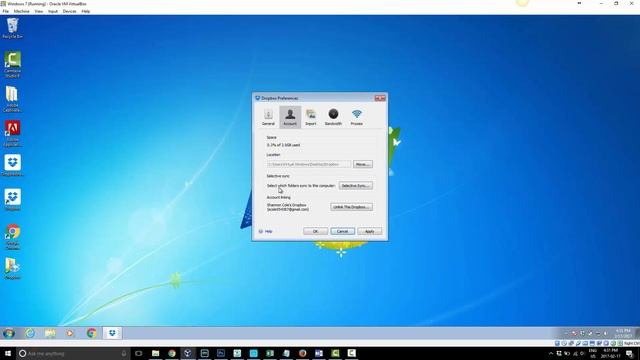Open Firefox on the host taskbar
Image resolution: width=640 pixels, height=360 pixels.
coord(302,353)
